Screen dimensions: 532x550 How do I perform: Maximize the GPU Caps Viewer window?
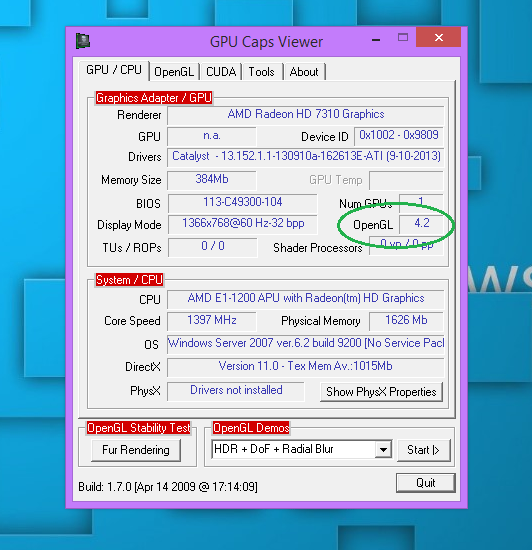[403, 38]
